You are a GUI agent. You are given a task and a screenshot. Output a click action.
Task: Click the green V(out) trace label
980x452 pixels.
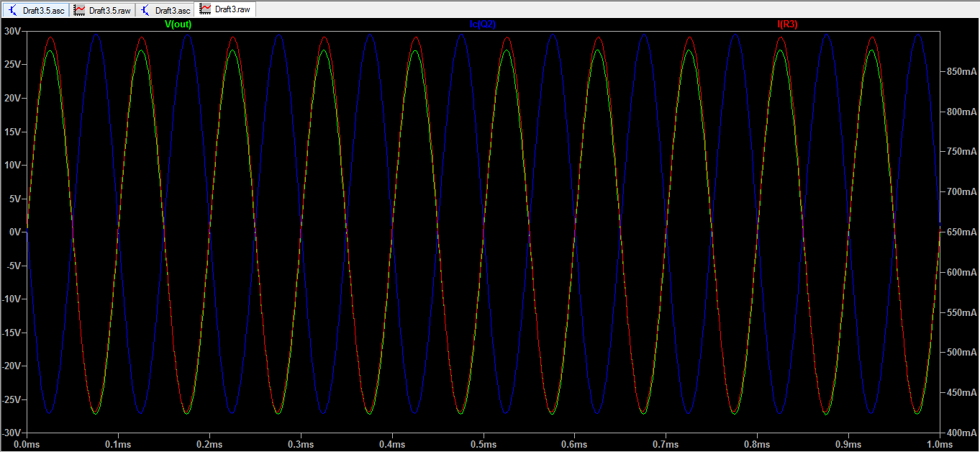[178, 24]
